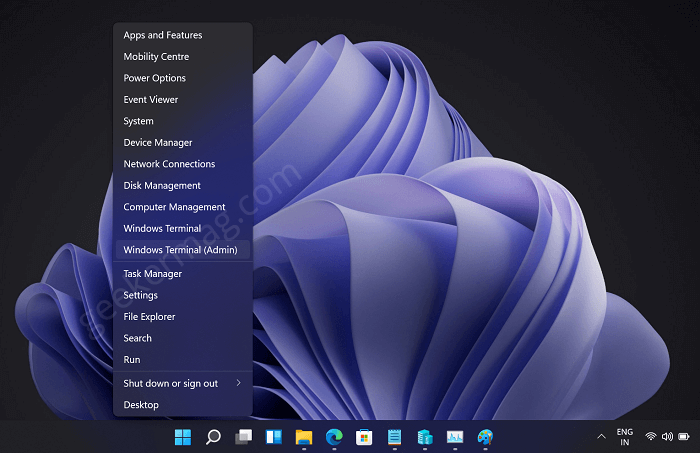This screenshot has width=700, height=453.
Task: Open Power Options
Action: (183, 78)
